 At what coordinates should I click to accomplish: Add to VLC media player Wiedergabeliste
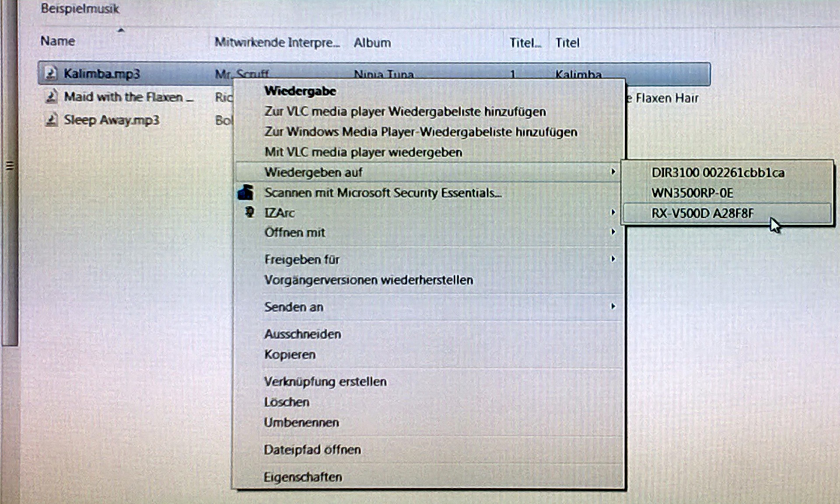click(405, 111)
